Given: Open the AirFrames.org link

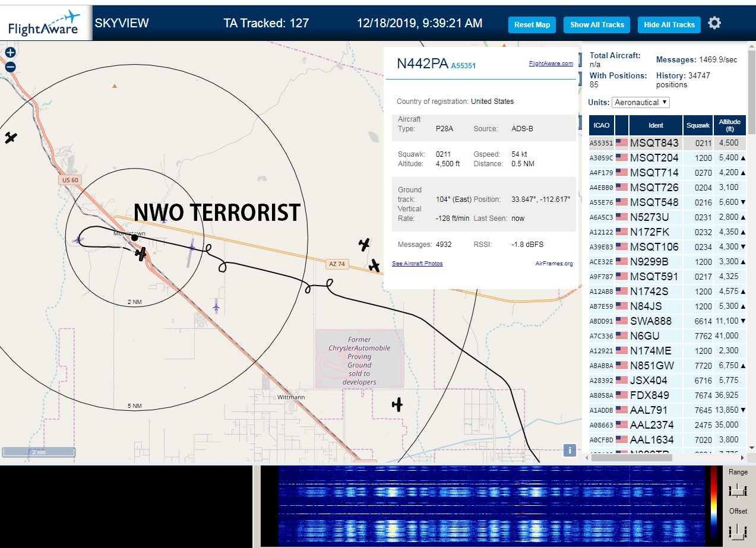Looking at the screenshot, I should [x=554, y=264].
